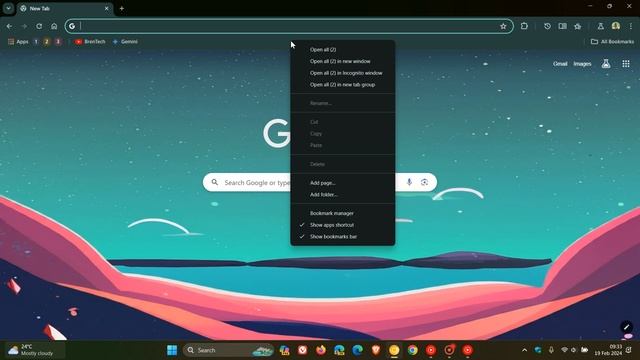The image size is (640, 360).
Task: Expand the tab search dropdown arrow
Action: (8, 8)
